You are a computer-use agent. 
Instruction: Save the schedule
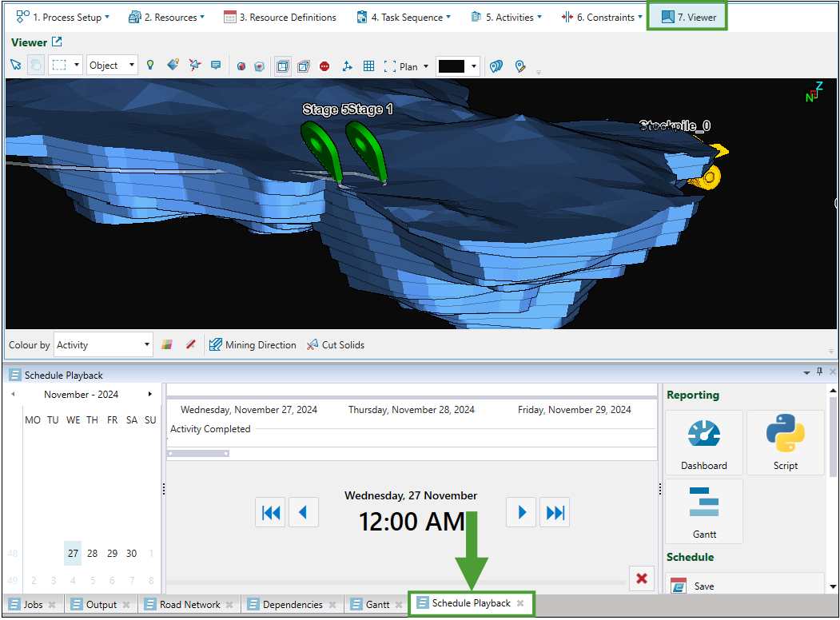[745, 586]
